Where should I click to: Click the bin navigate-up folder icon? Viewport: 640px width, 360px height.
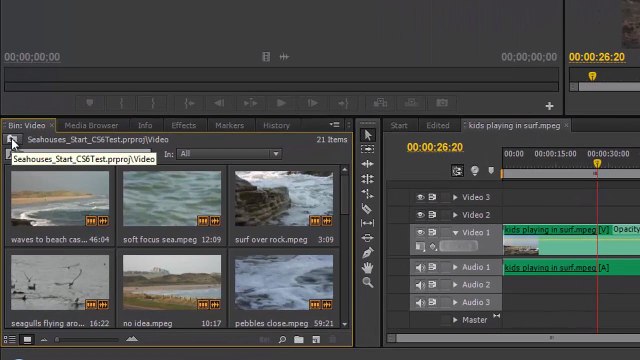[12, 139]
